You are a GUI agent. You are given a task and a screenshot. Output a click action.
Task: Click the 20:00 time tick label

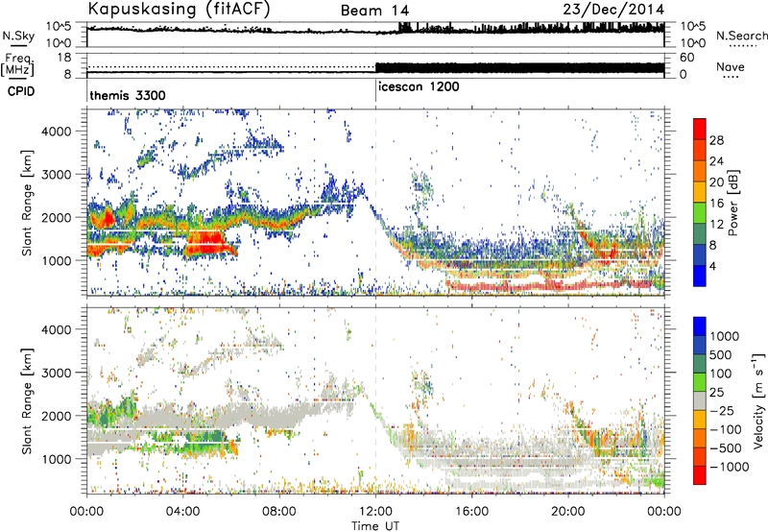point(567,512)
